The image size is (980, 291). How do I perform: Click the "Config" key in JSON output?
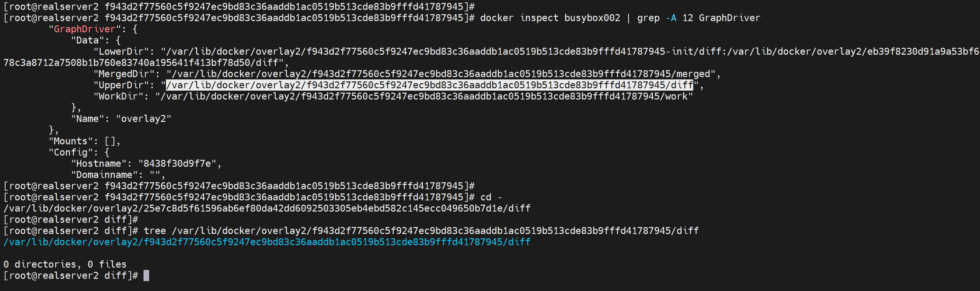point(73,152)
